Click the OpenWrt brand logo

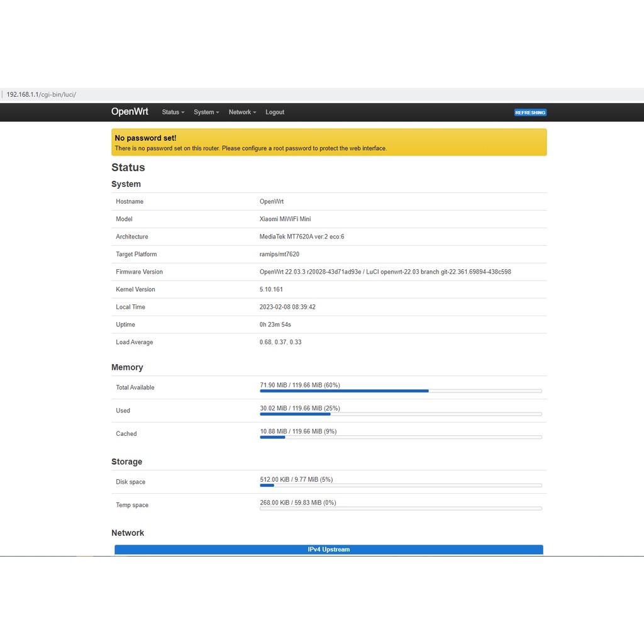tap(130, 111)
